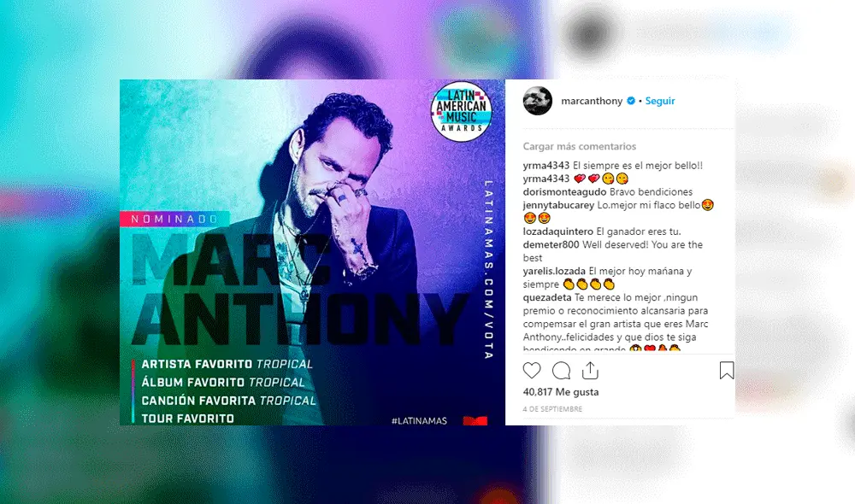The height and width of the screenshot is (504, 855).
Task: Open marcanthony profile picture avatar
Action: (x=538, y=101)
